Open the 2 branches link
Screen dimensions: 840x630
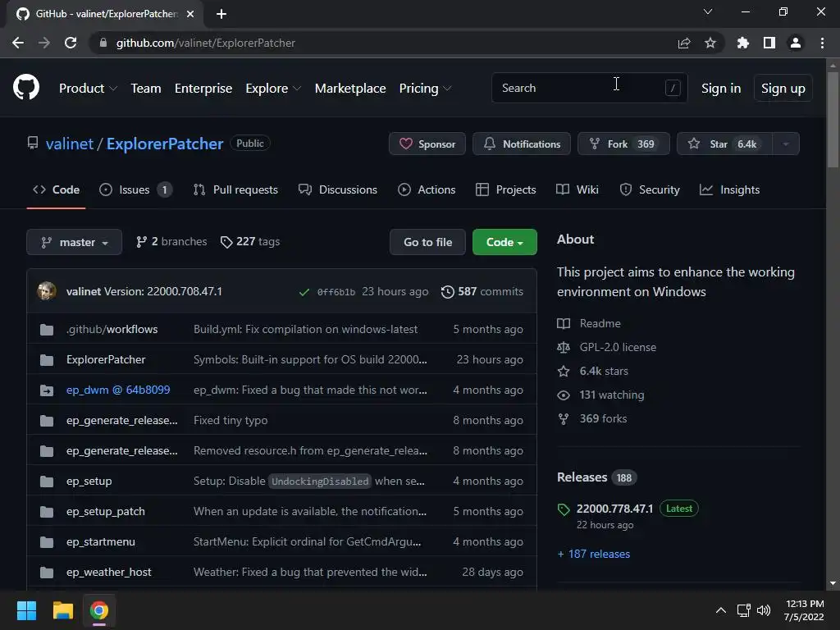click(x=171, y=242)
